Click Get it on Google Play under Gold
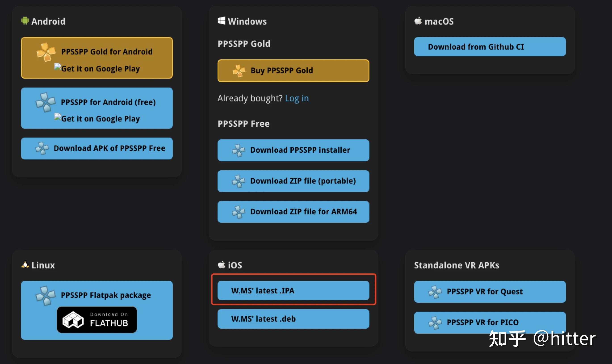The width and height of the screenshot is (612, 364). pyautogui.click(x=100, y=69)
